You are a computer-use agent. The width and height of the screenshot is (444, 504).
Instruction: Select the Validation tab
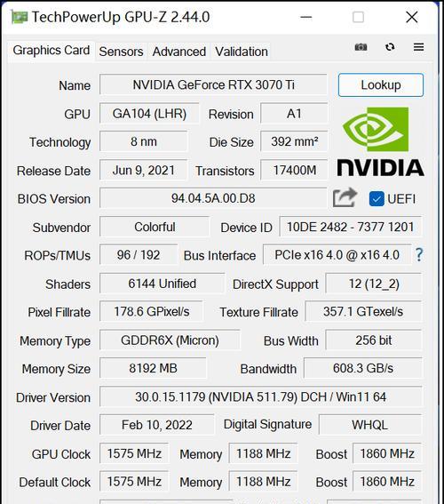(x=242, y=52)
